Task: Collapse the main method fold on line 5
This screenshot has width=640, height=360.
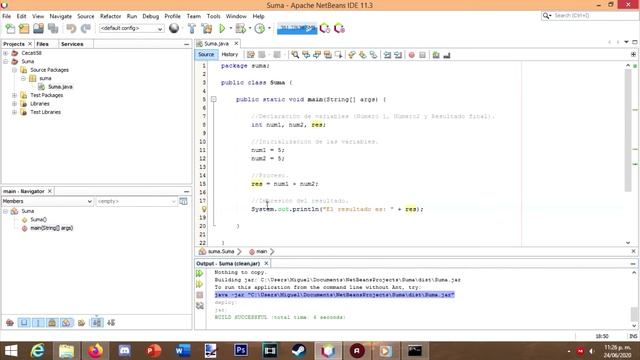Action: click(213, 99)
